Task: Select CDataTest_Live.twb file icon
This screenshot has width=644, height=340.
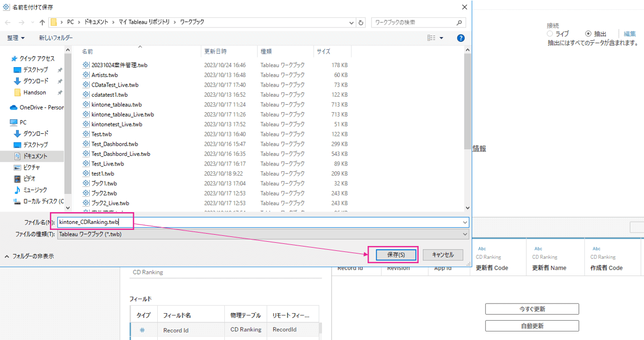Action: click(x=86, y=85)
